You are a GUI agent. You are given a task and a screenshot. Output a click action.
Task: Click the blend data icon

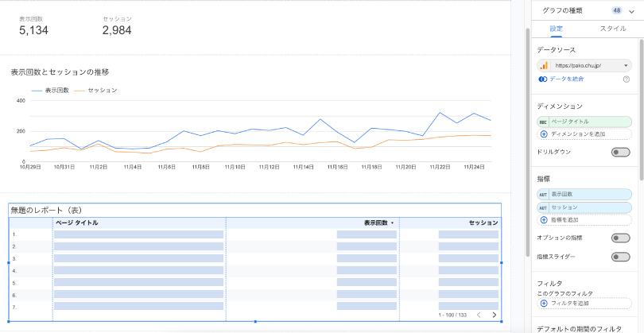click(x=542, y=79)
